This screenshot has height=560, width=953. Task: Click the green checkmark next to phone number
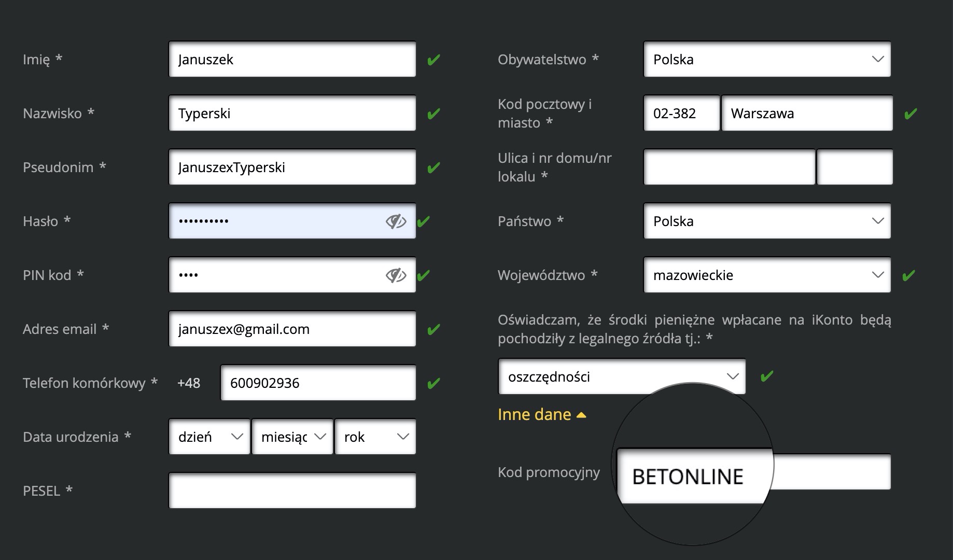(x=433, y=384)
